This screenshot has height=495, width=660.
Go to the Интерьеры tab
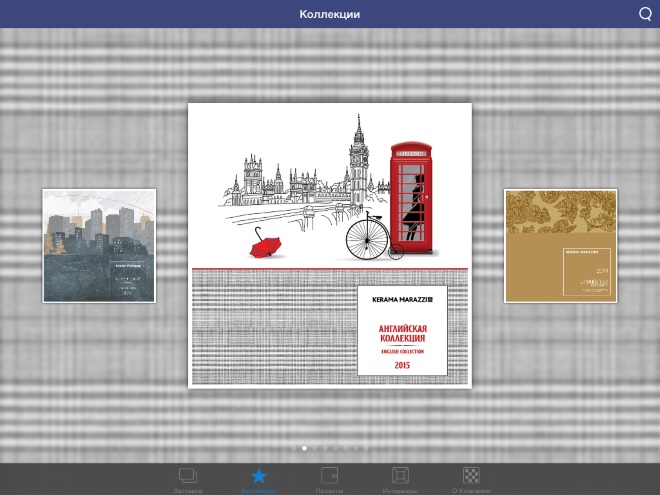click(400, 480)
